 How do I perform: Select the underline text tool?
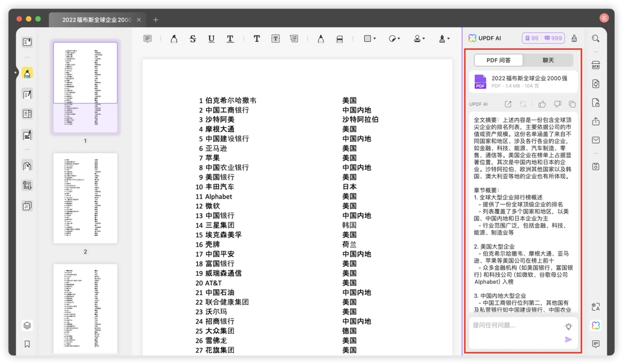point(211,39)
